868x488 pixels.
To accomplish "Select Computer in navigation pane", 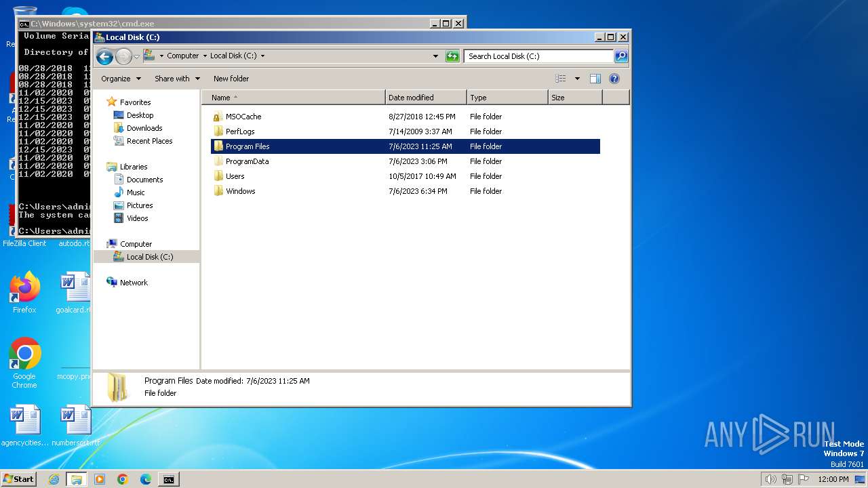I will pos(136,244).
